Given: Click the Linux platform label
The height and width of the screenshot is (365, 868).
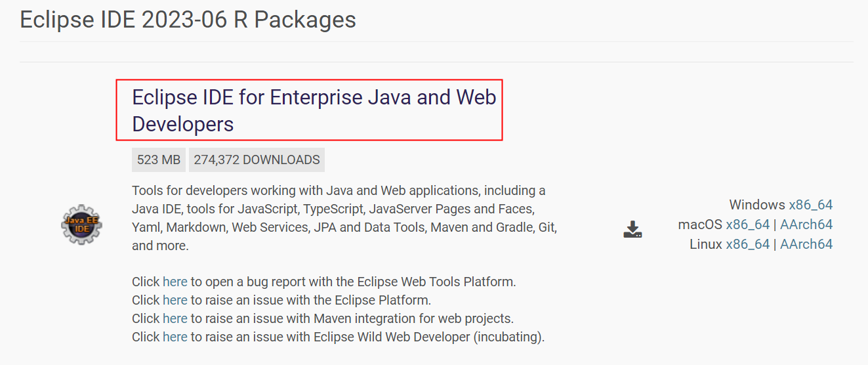Looking at the screenshot, I should click(705, 244).
